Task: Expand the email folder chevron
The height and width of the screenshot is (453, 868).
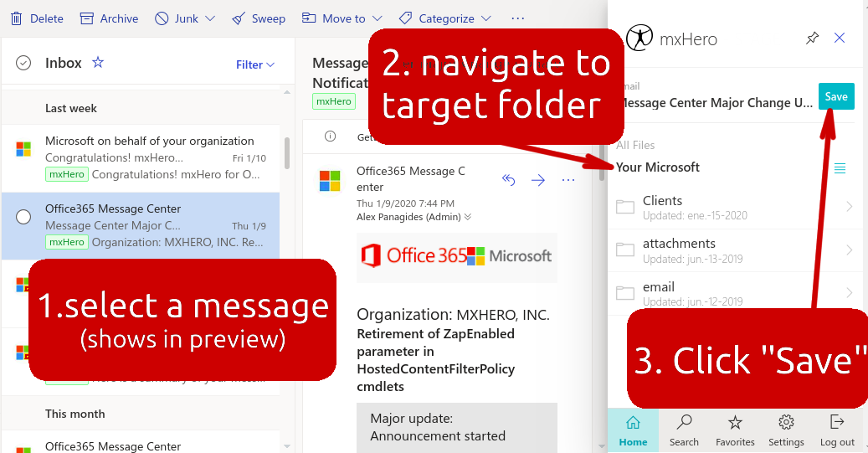Action: point(850,292)
